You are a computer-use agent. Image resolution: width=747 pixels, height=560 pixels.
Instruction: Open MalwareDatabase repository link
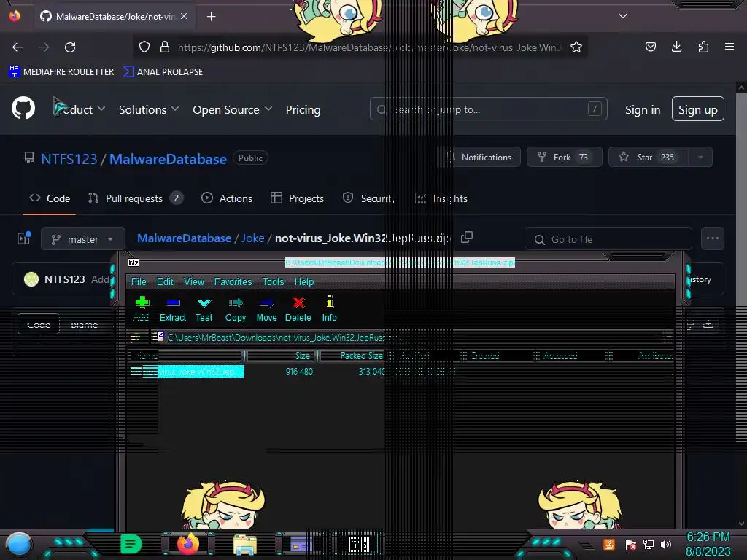[169, 158]
